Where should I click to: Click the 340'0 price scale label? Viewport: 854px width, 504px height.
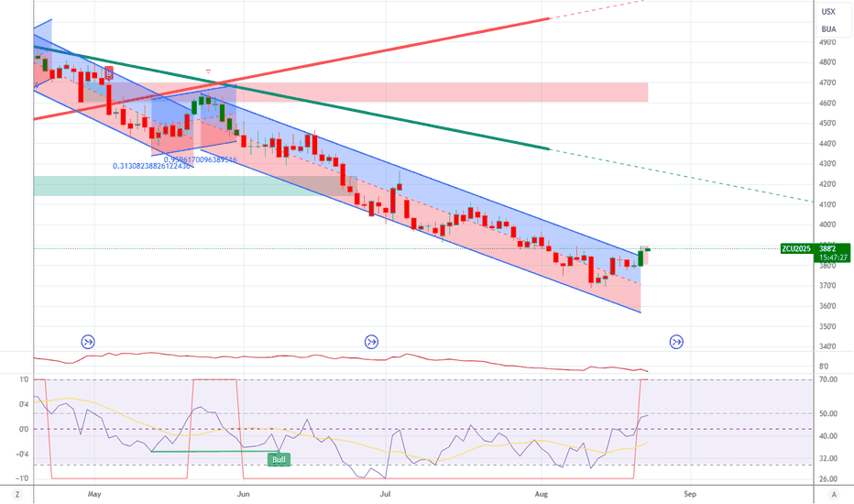click(827, 346)
